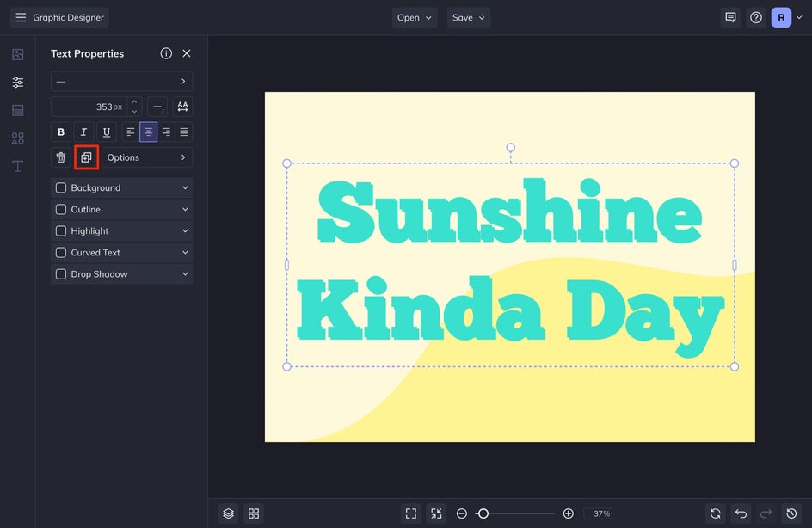Viewport: 812px width, 528px height.
Task: Open the Open menu
Action: [x=415, y=17]
